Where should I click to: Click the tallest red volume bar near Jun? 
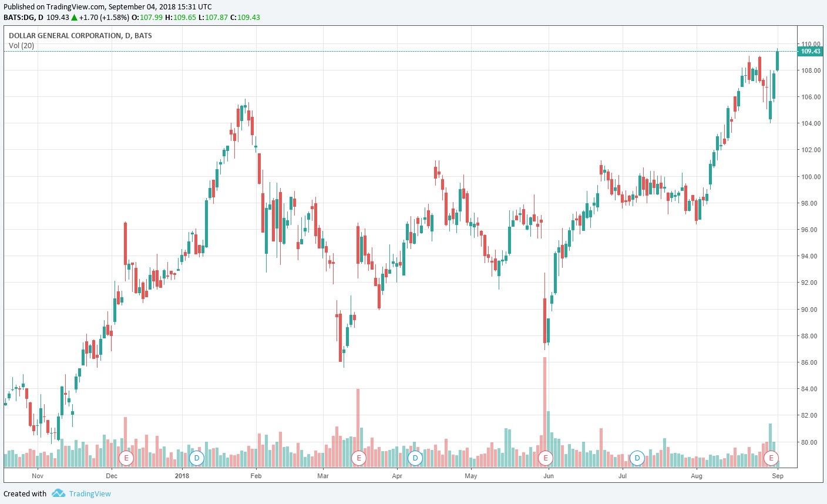click(544, 412)
